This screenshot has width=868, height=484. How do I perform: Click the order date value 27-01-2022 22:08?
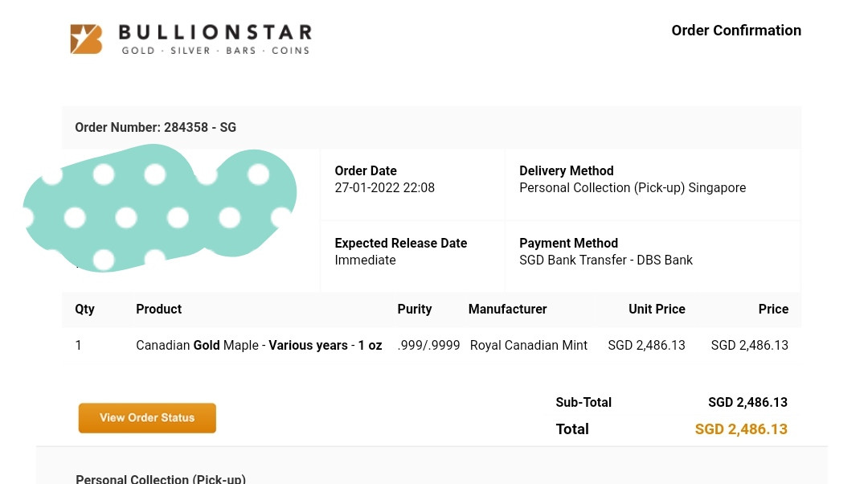[384, 188]
